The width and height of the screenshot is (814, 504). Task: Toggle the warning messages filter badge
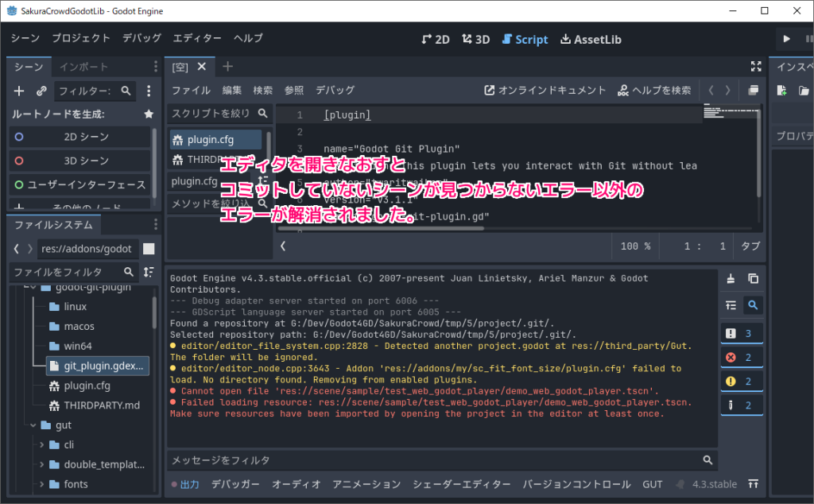pos(742,380)
